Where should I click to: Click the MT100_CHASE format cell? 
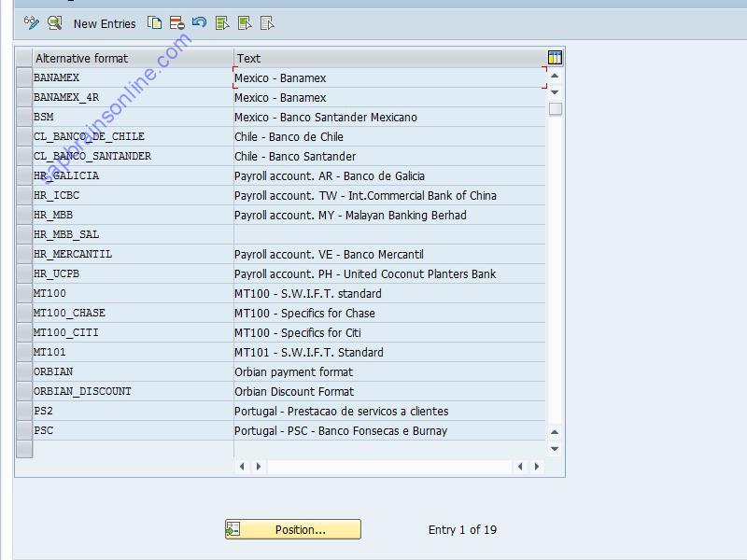pyautogui.click(x=133, y=313)
